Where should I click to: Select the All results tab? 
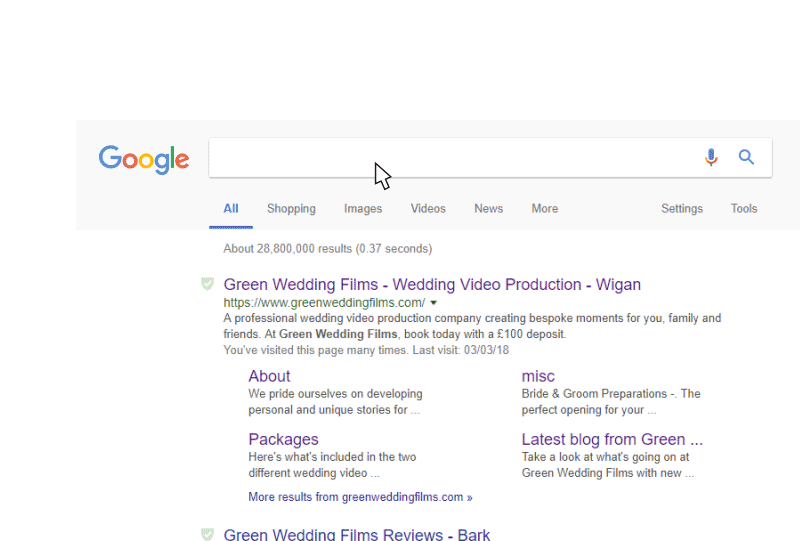tap(231, 209)
